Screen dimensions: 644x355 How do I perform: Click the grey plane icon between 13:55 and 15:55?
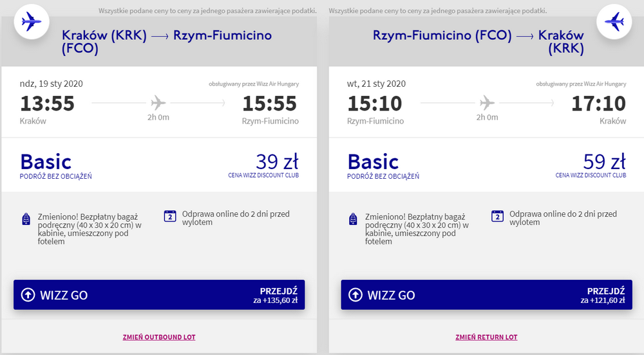pos(158,102)
